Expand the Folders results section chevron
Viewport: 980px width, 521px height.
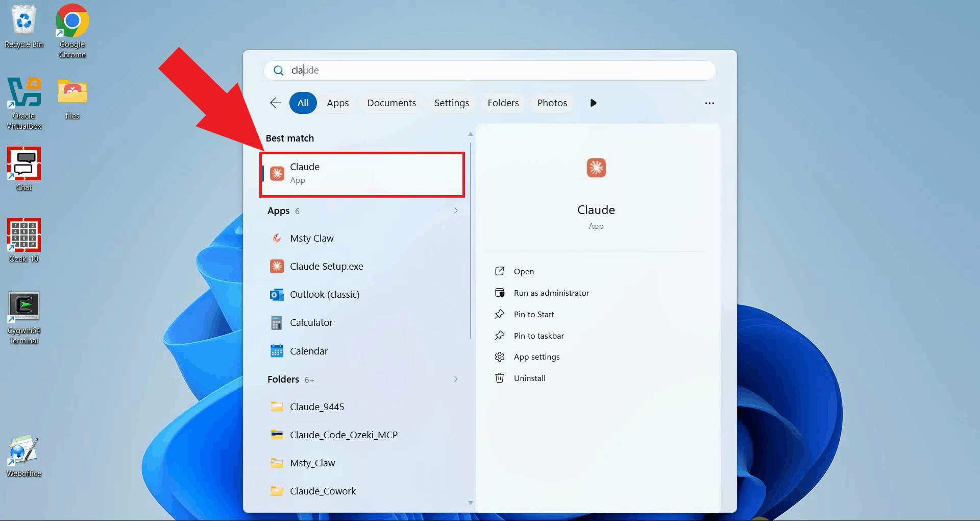pos(456,379)
